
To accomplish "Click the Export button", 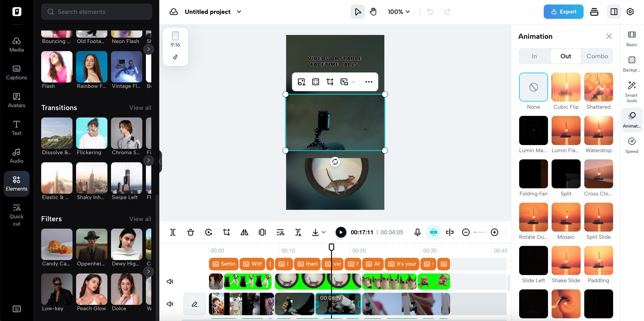I will click(x=563, y=12).
